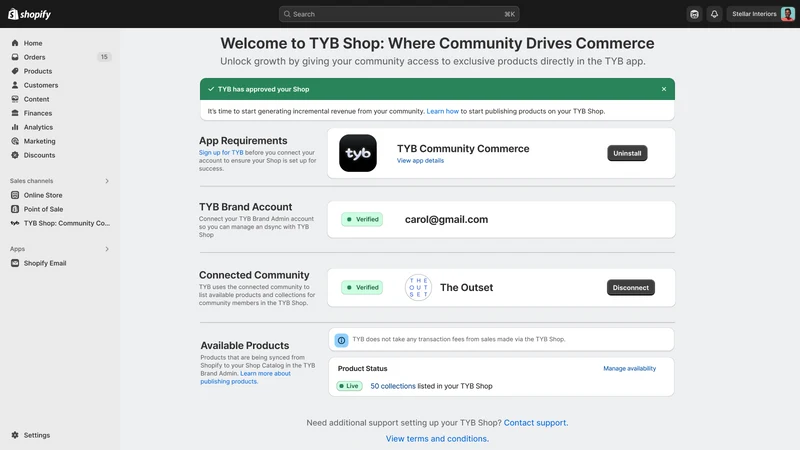Screen dimensions: 800x450
Task: Click The Outset community logo
Action: coord(418,288)
